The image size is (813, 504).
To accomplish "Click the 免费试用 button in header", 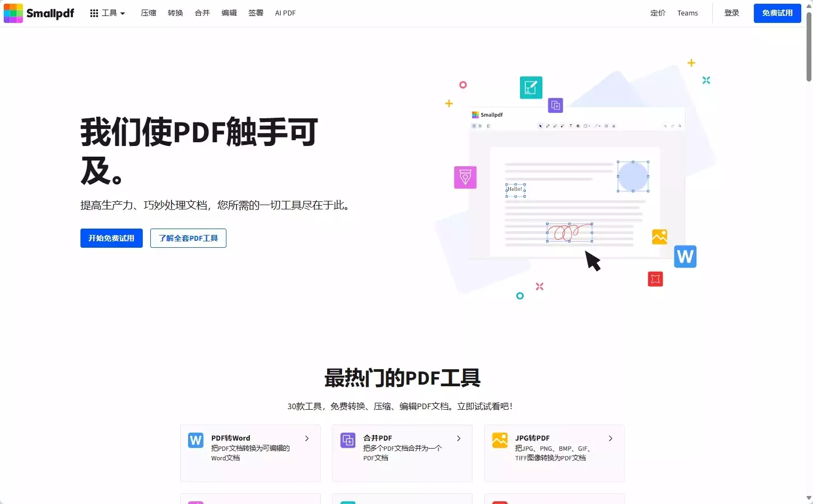I will coord(777,13).
